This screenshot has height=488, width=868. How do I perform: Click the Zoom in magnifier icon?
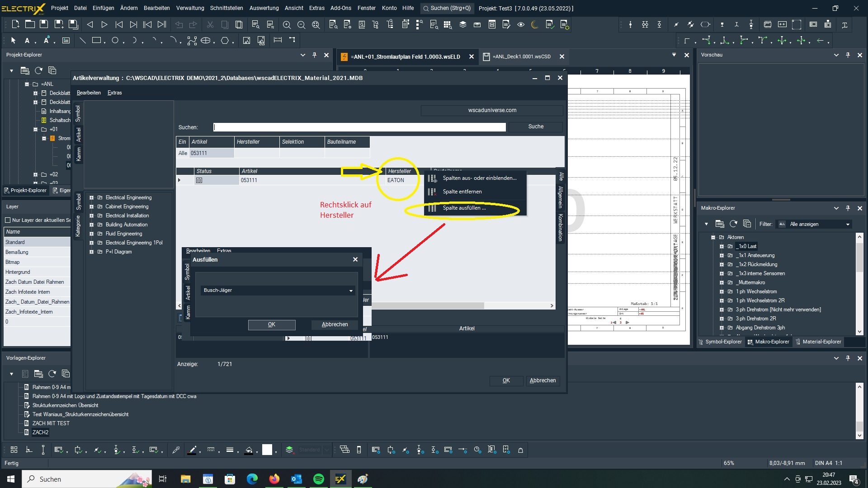(287, 24)
